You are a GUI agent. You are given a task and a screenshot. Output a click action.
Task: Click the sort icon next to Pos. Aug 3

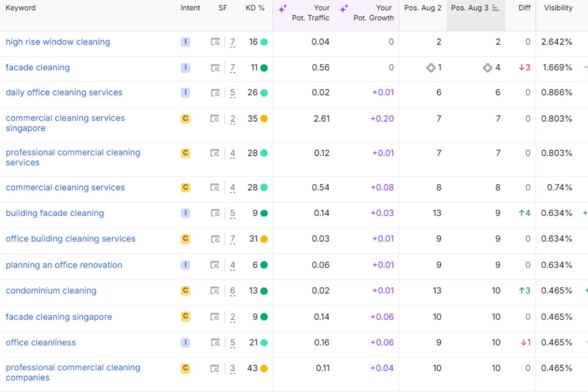pyautogui.click(x=495, y=8)
